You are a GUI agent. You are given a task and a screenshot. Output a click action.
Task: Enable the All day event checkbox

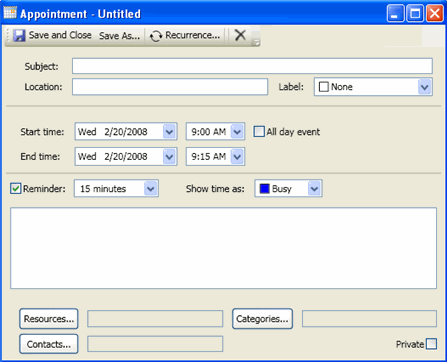click(x=259, y=132)
